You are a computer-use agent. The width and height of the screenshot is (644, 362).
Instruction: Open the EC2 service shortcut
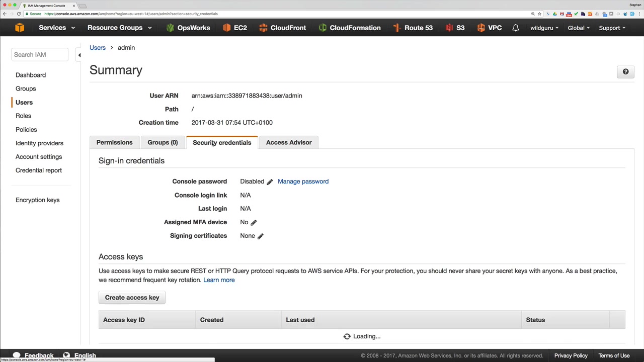click(x=235, y=28)
